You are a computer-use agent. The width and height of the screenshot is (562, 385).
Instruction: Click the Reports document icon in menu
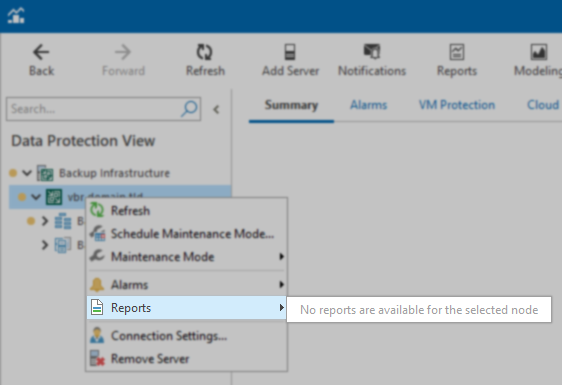point(97,308)
